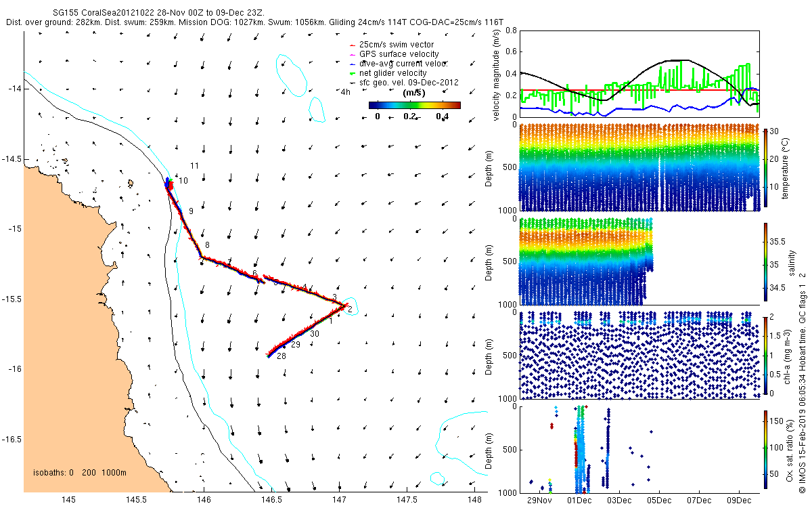
Task: Click day marker 9 on the glider track
Action: tap(191, 211)
